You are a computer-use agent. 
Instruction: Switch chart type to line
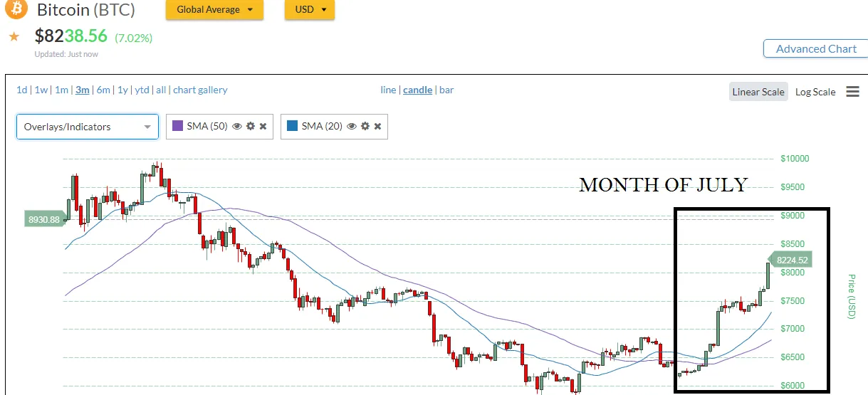[388, 90]
